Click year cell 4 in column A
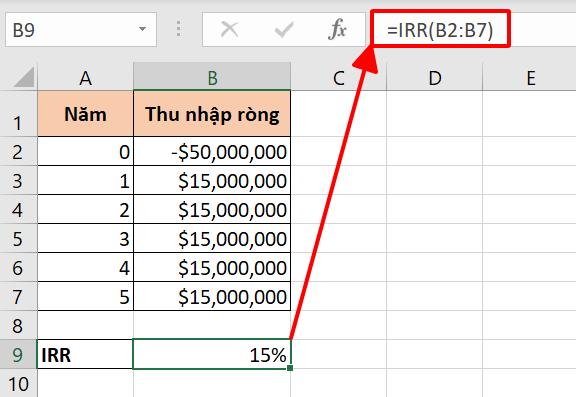The width and height of the screenshot is (576, 397). pos(85,267)
